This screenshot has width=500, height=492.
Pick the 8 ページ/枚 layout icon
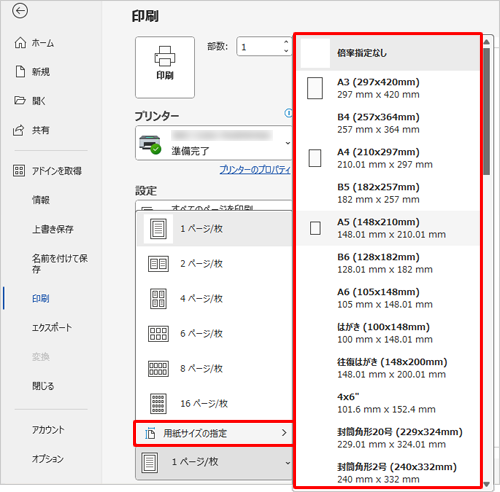[158, 369]
